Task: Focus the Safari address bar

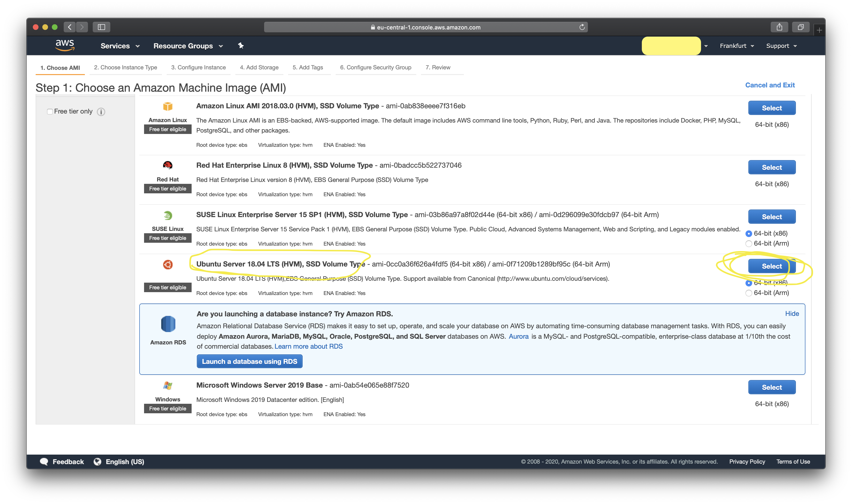Action: click(x=426, y=27)
